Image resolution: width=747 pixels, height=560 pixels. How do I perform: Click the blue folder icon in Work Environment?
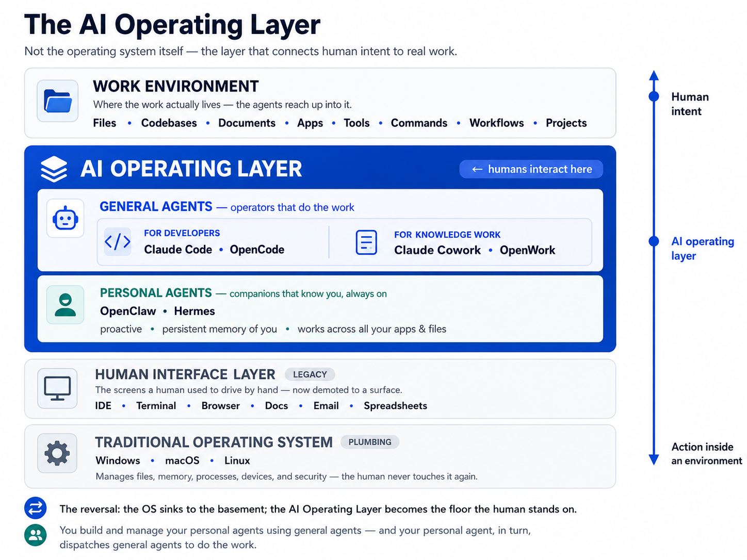point(58,101)
